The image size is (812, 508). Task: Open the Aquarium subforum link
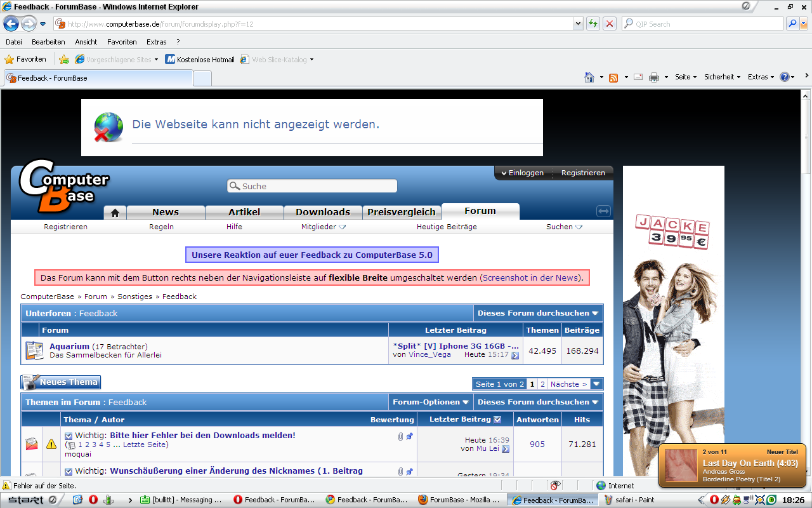[x=69, y=346]
